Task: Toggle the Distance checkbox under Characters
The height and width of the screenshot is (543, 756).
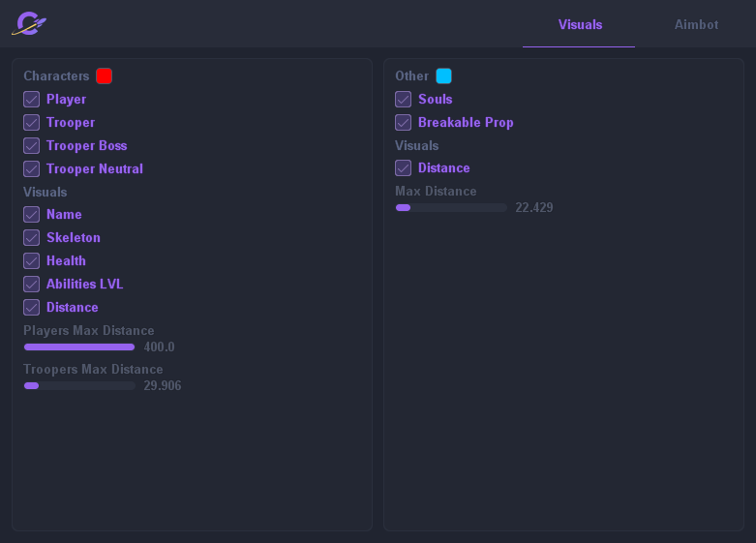Action: point(32,308)
